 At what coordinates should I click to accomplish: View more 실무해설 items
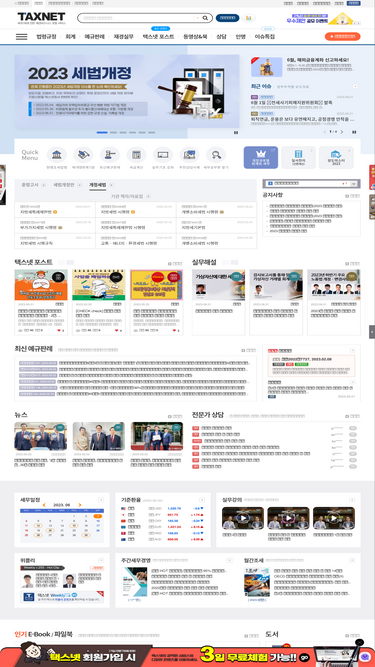click(352, 264)
